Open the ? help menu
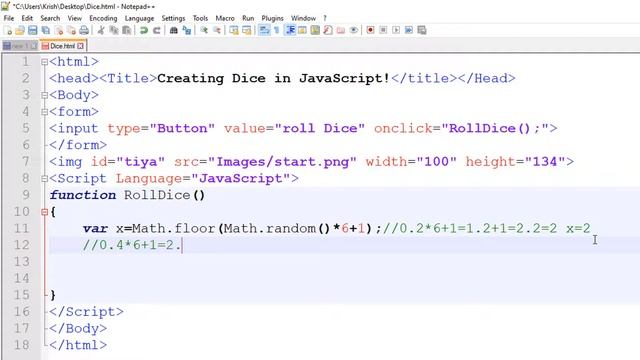Image resolution: width=640 pixels, height=360 pixels. [325, 18]
